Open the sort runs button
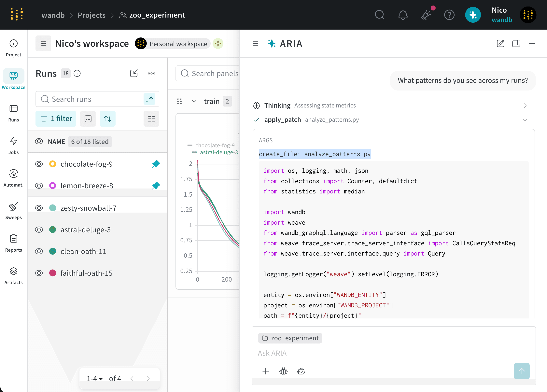This screenshot has width=547, height=392. (108, 119)
